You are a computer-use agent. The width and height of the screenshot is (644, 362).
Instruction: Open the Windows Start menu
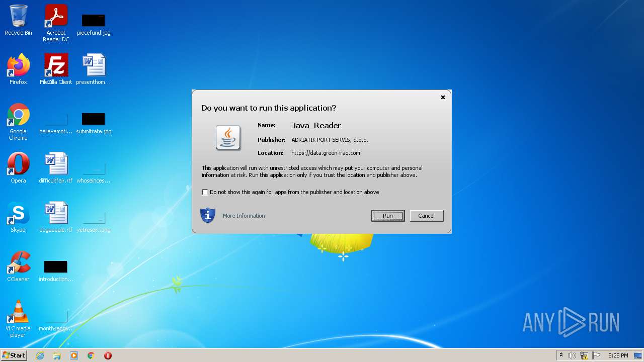point(14,355)
